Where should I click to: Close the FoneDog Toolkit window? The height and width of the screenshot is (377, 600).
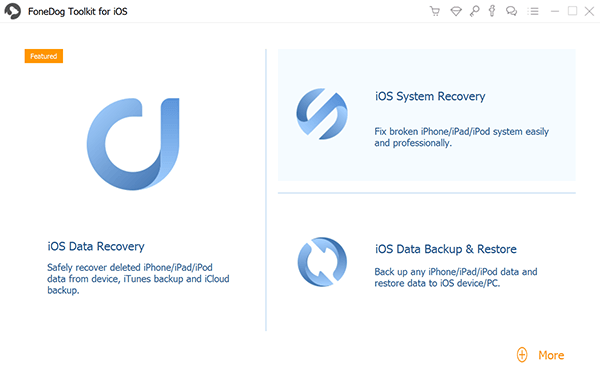tap(590, 11)
